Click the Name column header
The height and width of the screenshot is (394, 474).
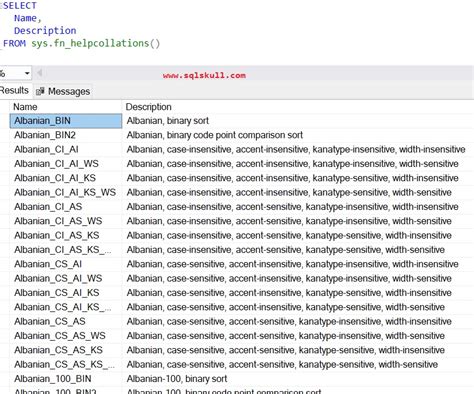66,107
